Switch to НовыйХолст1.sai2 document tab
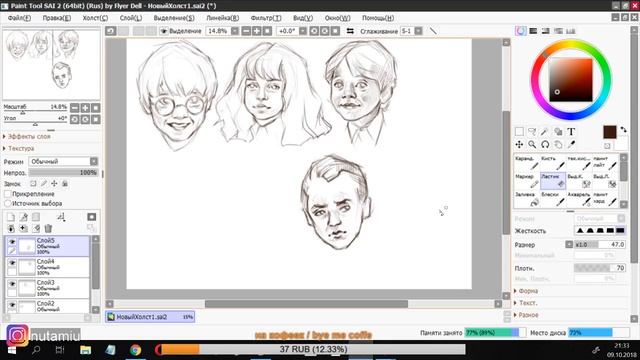The width and height of the screenshot is (640, 360). (150, 317)
